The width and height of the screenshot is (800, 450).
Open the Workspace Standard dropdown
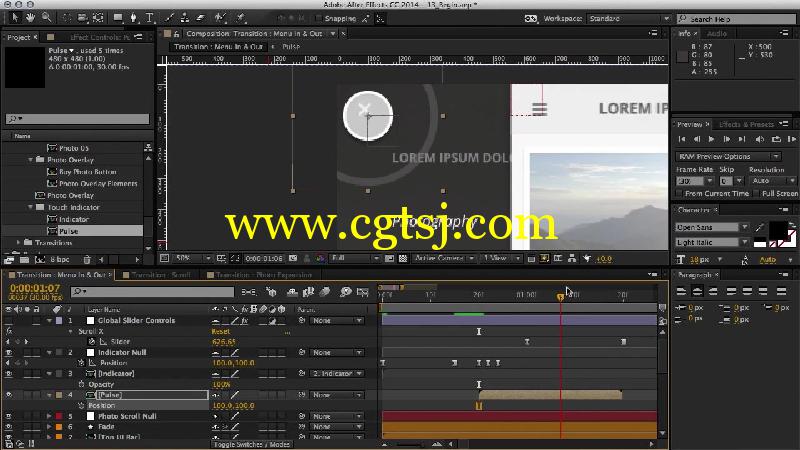pyautogui.click(x=628, y=18)
